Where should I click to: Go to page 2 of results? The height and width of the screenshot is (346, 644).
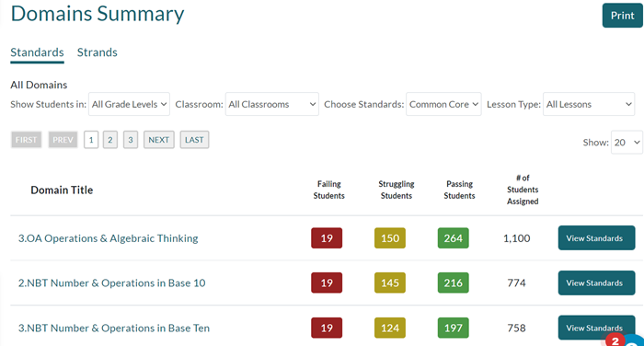point(110,140)
